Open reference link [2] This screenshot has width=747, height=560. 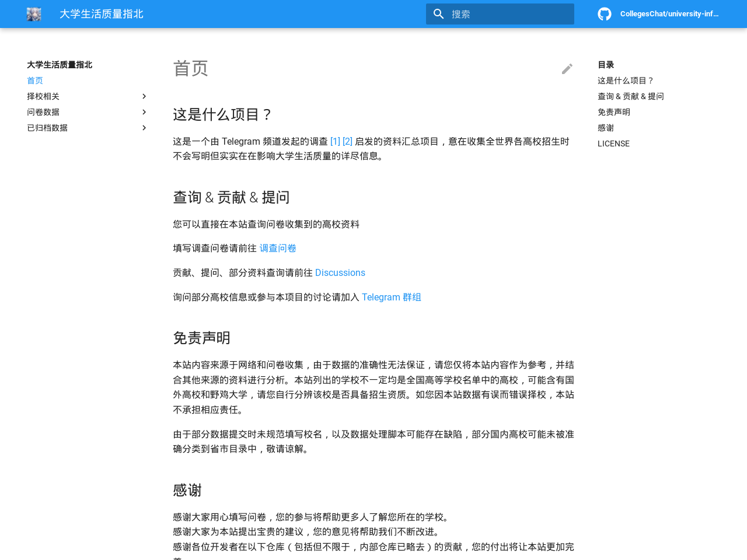tap(347, 139)
